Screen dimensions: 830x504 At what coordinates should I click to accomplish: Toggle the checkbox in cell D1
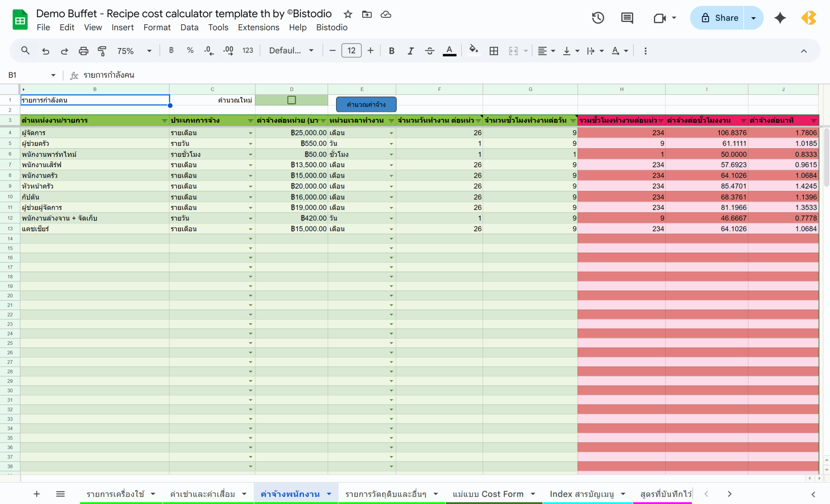point(291,100)
